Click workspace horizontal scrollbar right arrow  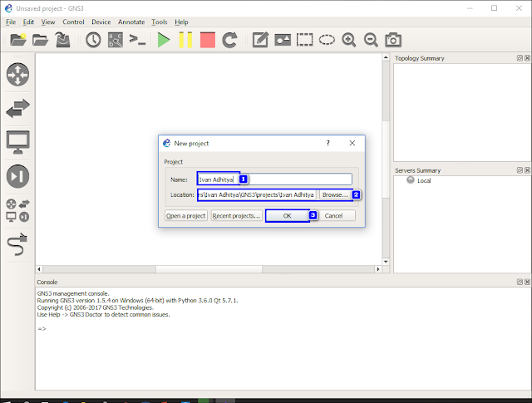tap(378, 269)
